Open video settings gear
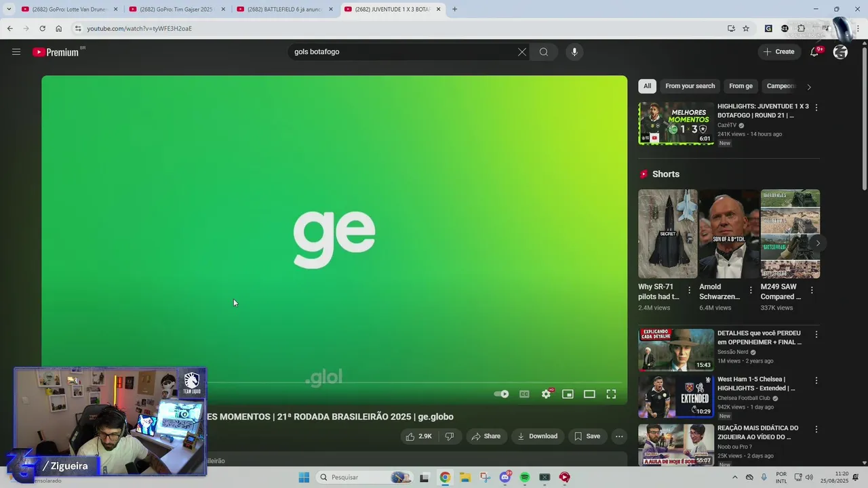Image resolution: width=868 pixels, height=488 pixels. (547, 394)
